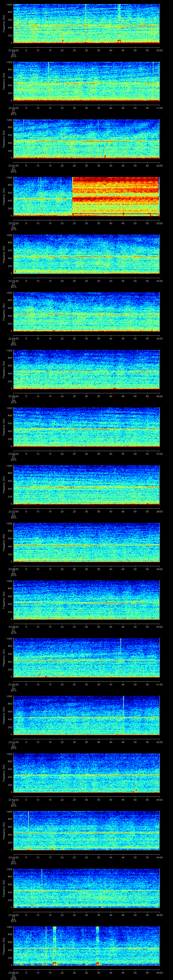The image size is (173, 980).
Task: Select the spectrogram panel starting at 23:34:00
Action: pos(86,312)
